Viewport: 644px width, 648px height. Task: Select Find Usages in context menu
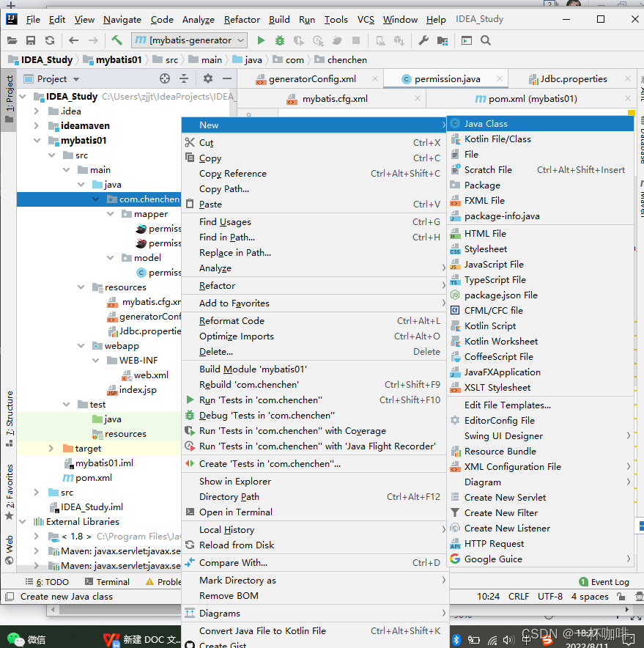(314, 222)
